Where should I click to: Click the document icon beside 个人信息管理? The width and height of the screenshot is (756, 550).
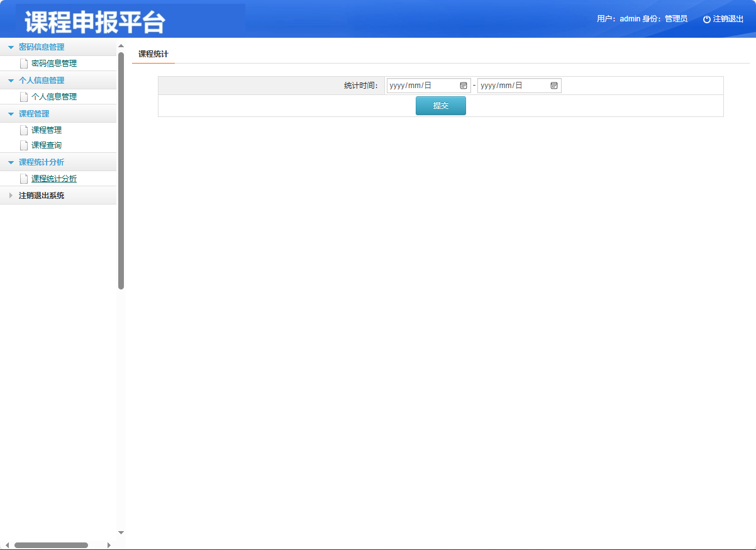(24, 96)
